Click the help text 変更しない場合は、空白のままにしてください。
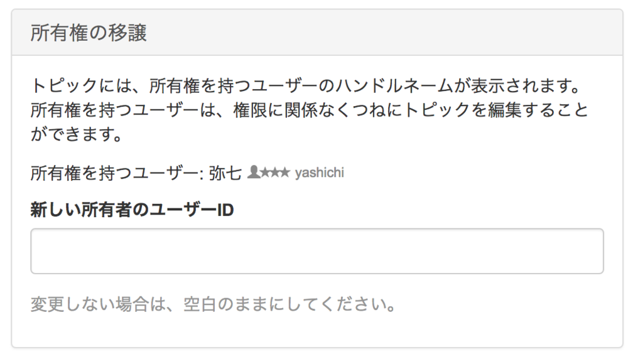 [213, 304]
